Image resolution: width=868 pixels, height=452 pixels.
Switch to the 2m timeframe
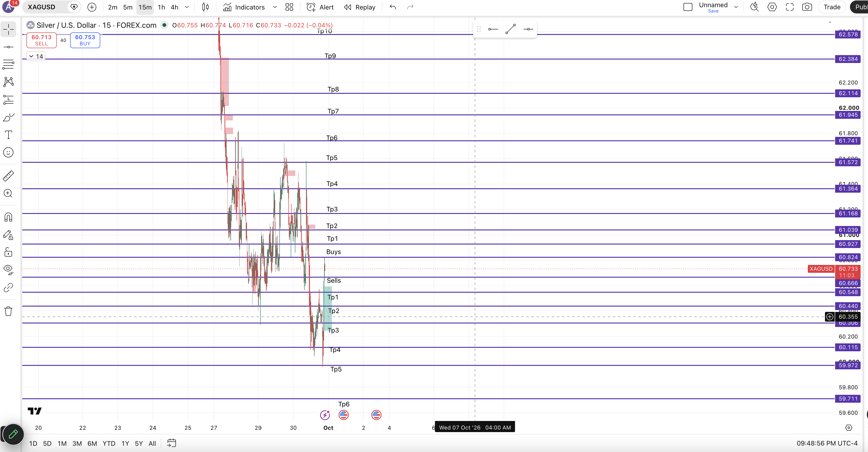point(112,7)
